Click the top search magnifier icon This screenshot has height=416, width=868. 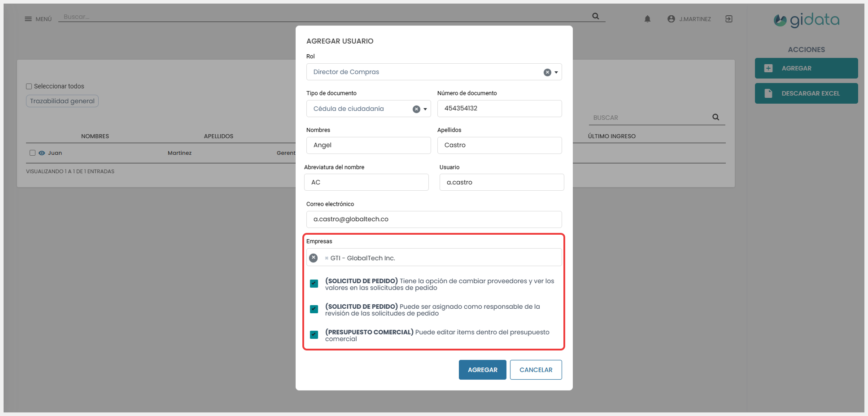[x=595, y=16]
